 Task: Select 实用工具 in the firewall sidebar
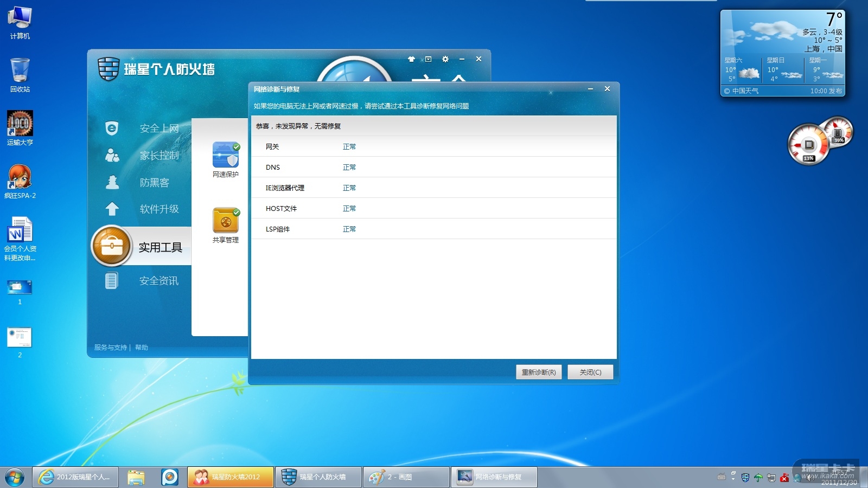click(160, 248)
